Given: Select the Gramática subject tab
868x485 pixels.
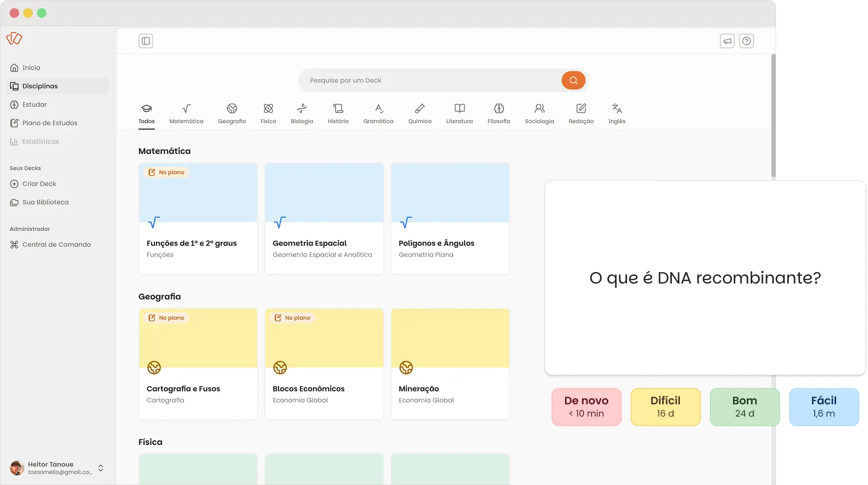Looking at the screenshot, I should [378, 114].
